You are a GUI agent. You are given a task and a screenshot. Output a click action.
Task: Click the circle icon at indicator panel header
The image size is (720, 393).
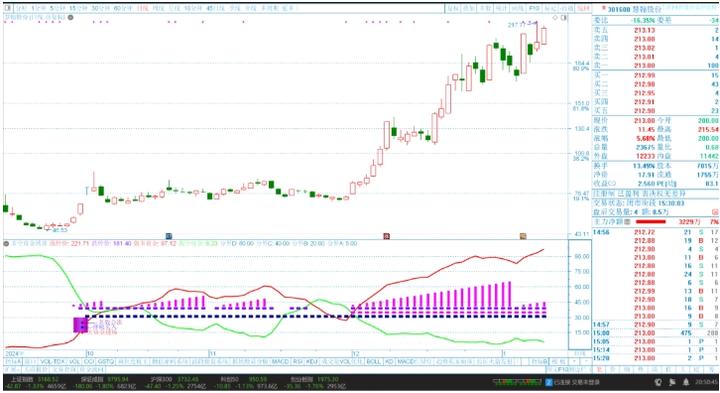[x=6, y=243]
